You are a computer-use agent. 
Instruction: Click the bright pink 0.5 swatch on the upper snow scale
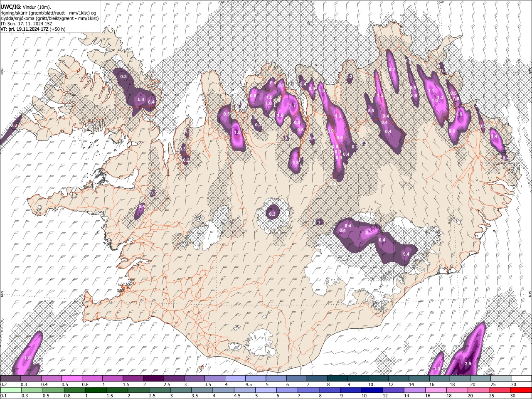[x=71, y=378]
